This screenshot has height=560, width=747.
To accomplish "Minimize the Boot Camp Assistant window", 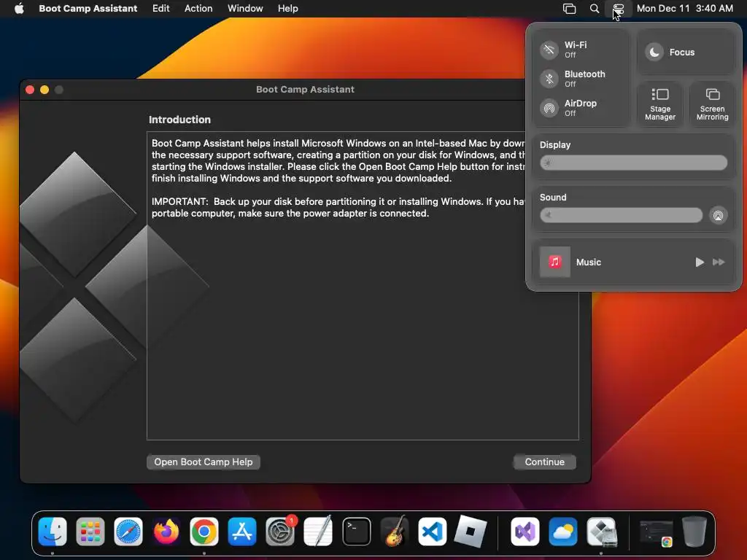I will tap(44, 90).
